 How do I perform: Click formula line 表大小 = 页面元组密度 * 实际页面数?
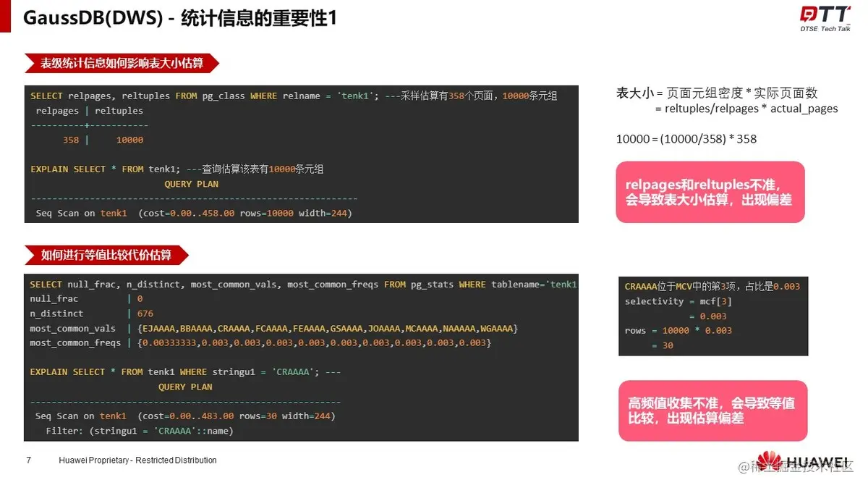[x=717, y=93]
